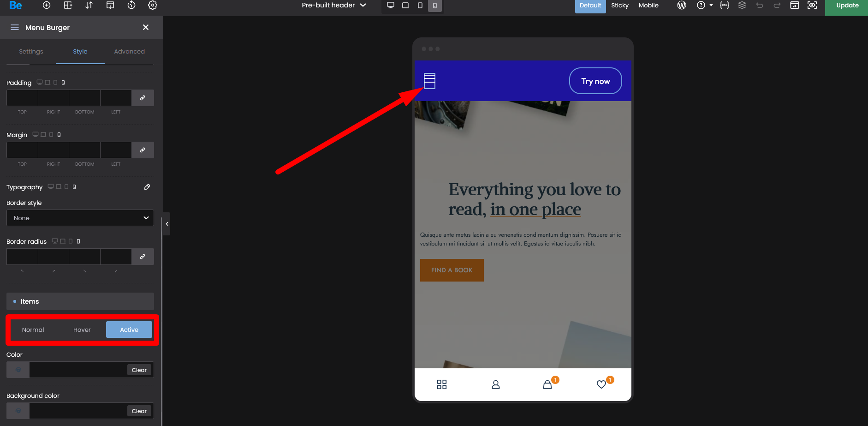Select the Hover state for Items

click(x=82, y=330)
